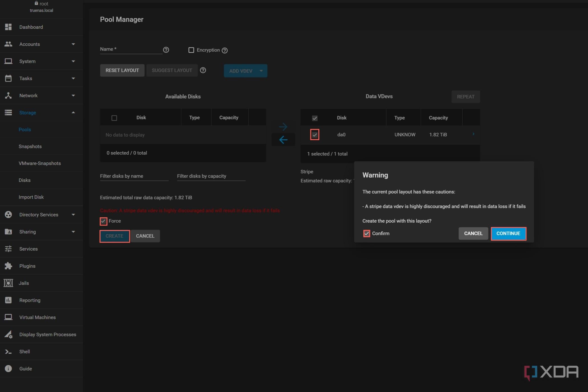Click the Name field help icon
This screenshot has height=392, width=588.
tap(166, 50)
